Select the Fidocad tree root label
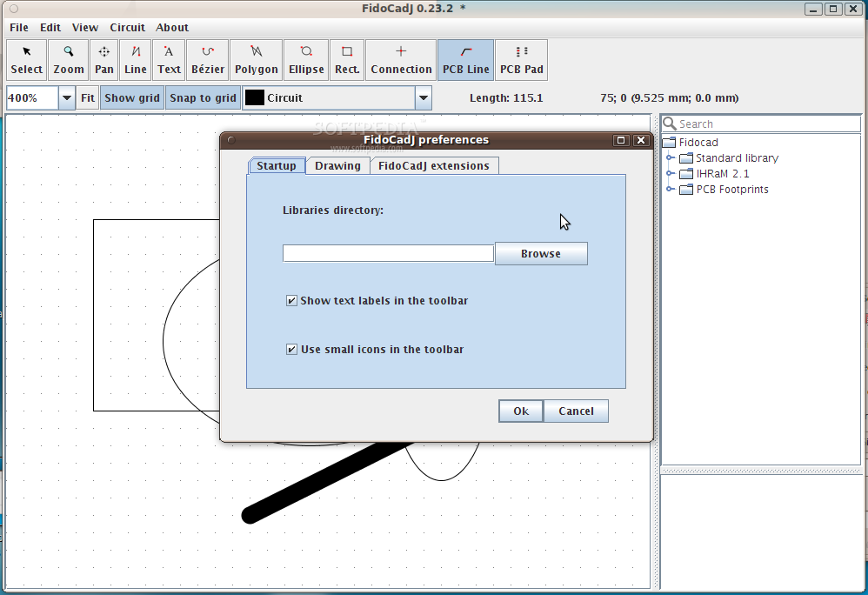 point(698,143)
